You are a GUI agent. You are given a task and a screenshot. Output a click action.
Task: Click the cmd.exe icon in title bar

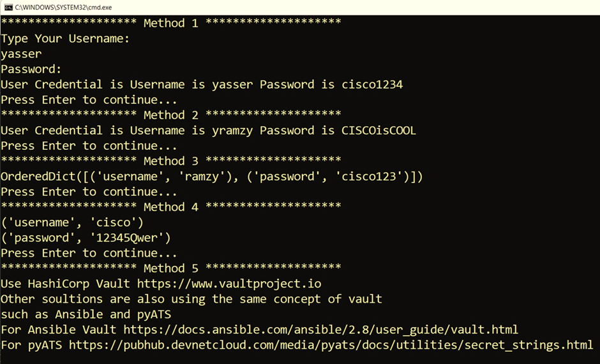pos(8,7)
